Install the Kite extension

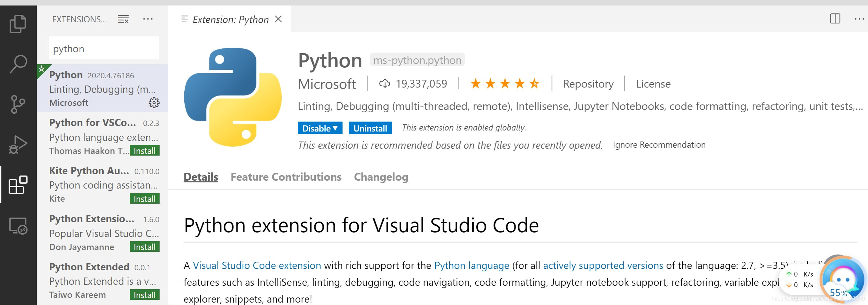click(x=144, y=199)
